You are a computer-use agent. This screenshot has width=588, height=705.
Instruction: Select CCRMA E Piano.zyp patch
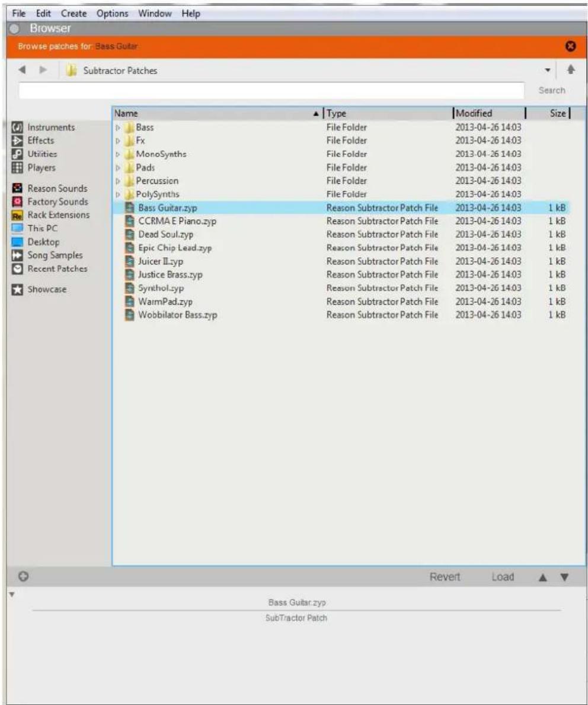(x=341, y=221)
